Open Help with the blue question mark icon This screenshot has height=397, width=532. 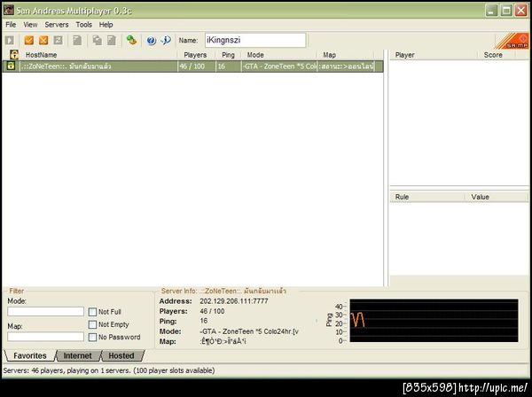[x=152, y=41]
